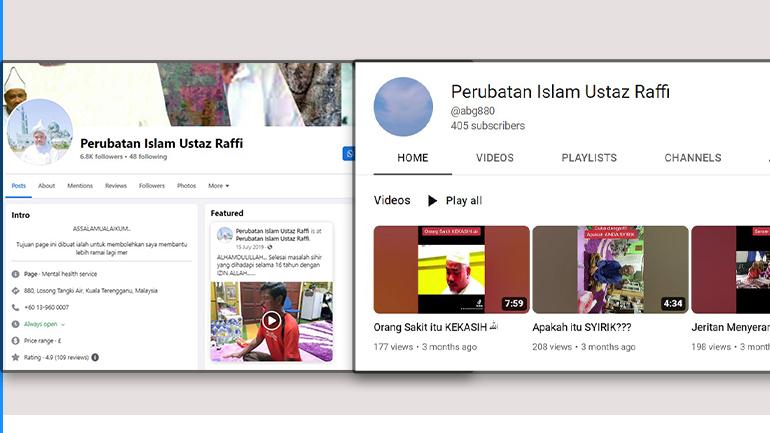Open the 7:59 video thumbnail
Screen dimensions: 770x433
pos(451,270)
